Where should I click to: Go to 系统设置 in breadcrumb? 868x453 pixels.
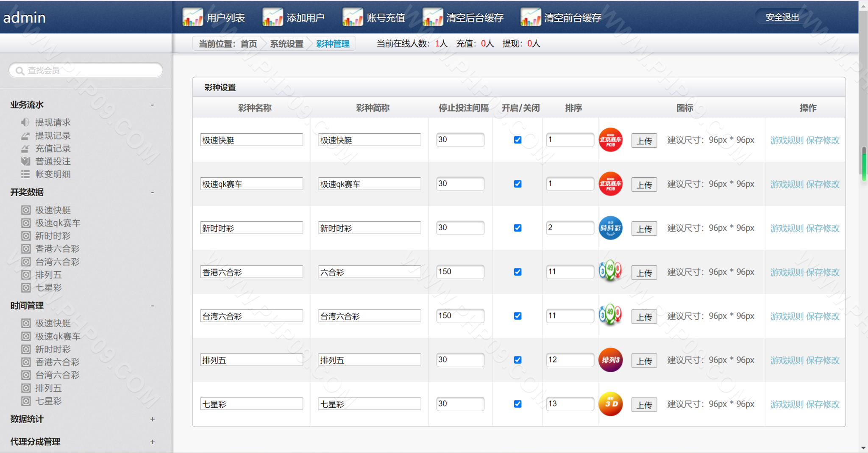287,44
